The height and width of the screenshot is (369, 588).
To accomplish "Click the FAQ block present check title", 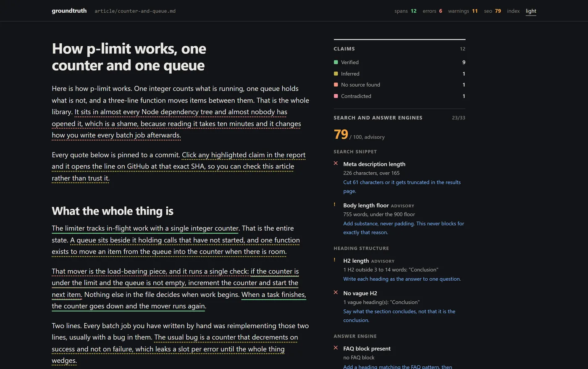I will [367, 348].
